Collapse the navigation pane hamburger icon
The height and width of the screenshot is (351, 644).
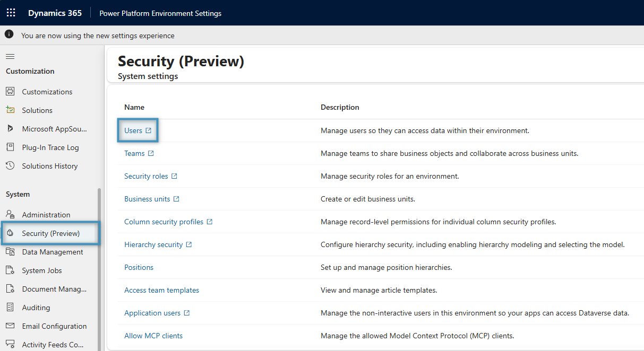[x=10, y=56]
